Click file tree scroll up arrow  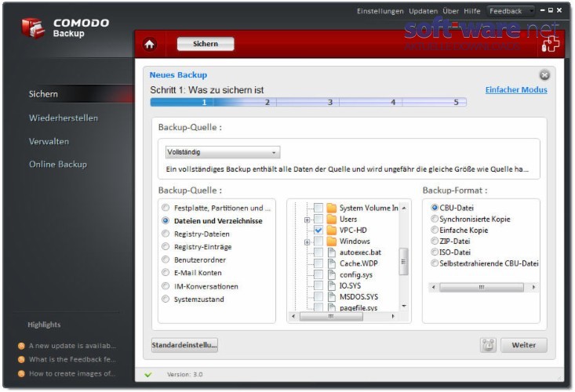(x=404, y=208)
